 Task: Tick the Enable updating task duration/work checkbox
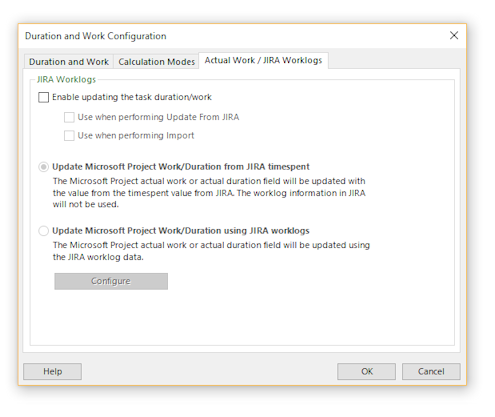(43, 97)
